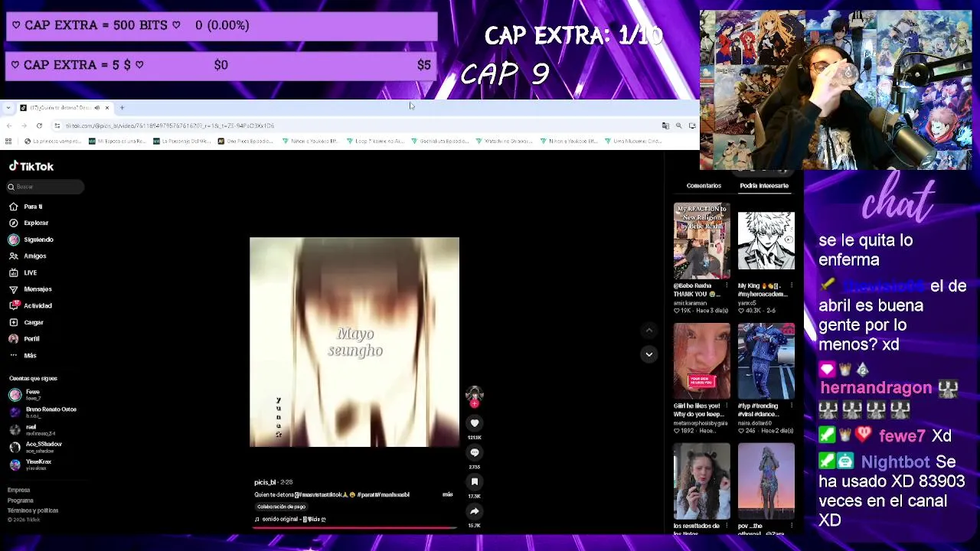This screenshot has height=551, width=980.
Task: Open La princesa vampiro bookmark
Action: (x=52, y=141)
